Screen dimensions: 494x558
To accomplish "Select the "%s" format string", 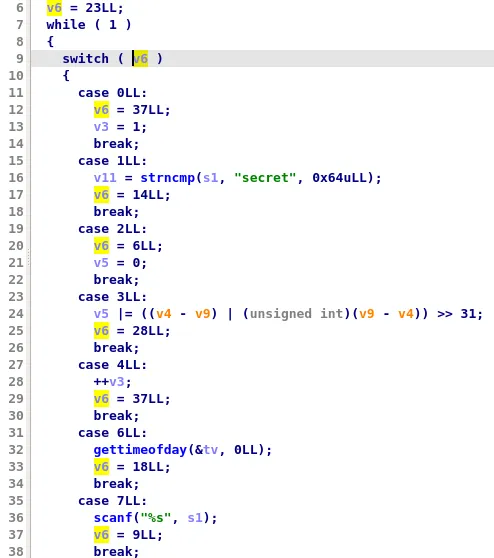I will tap(156, 517).
